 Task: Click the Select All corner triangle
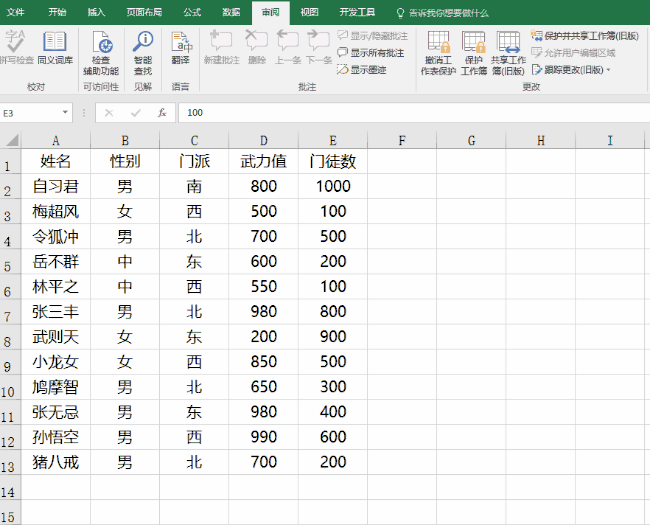tap(12, 140)
